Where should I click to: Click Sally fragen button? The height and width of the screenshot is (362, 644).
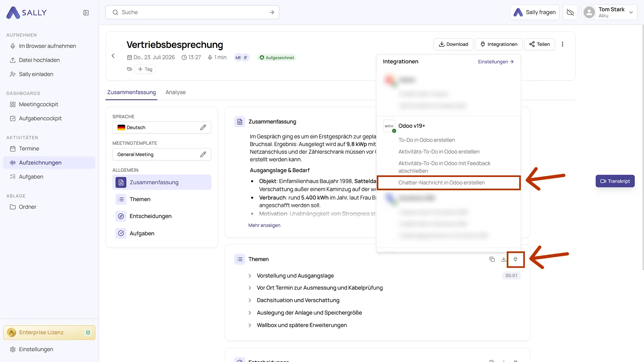point(535,12)
